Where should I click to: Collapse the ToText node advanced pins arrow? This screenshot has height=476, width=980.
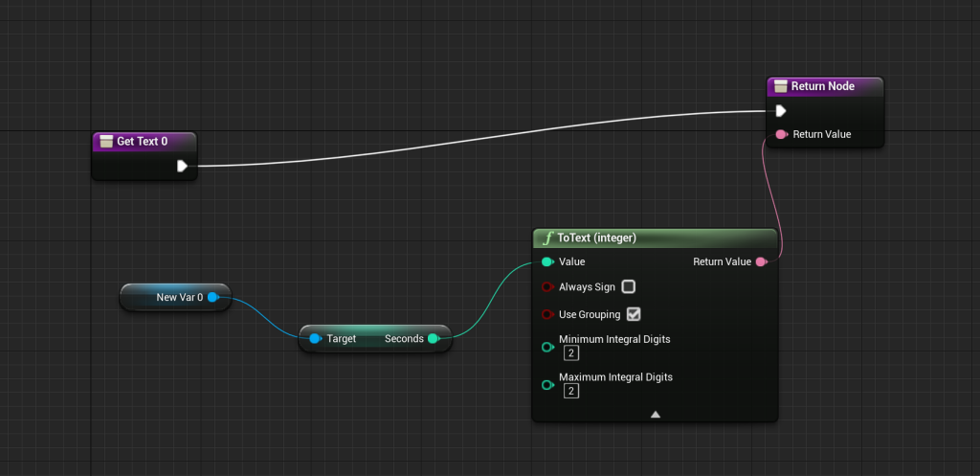(x=656, y=415)
